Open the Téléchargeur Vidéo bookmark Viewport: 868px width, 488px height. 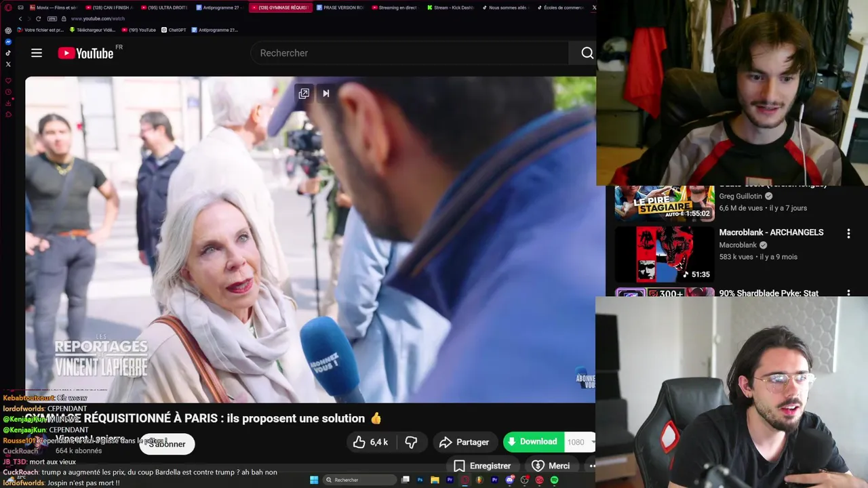point(92,30)
